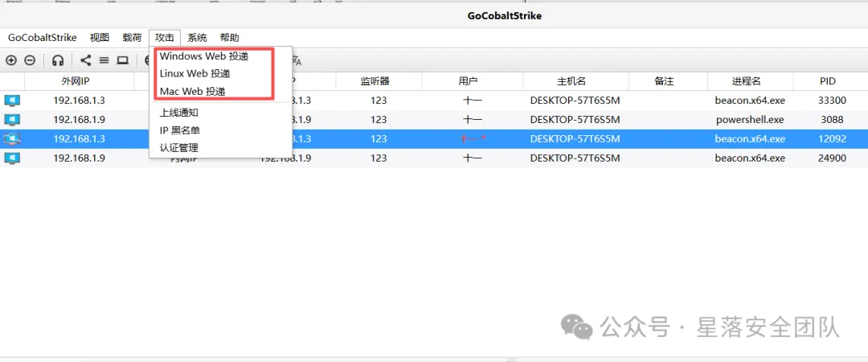Sort by the 主机名 column header
Image resolution: width=868 pixels, height=362 pixels.
[x=571, y=81]
